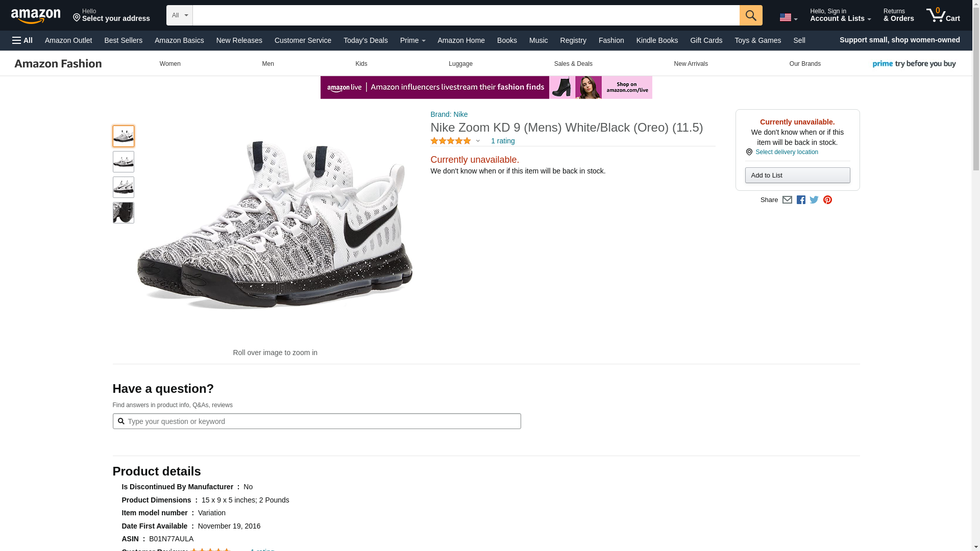980x551 pixels.
Task: Open the All hamburger menu
Action: tap(22, 40)
